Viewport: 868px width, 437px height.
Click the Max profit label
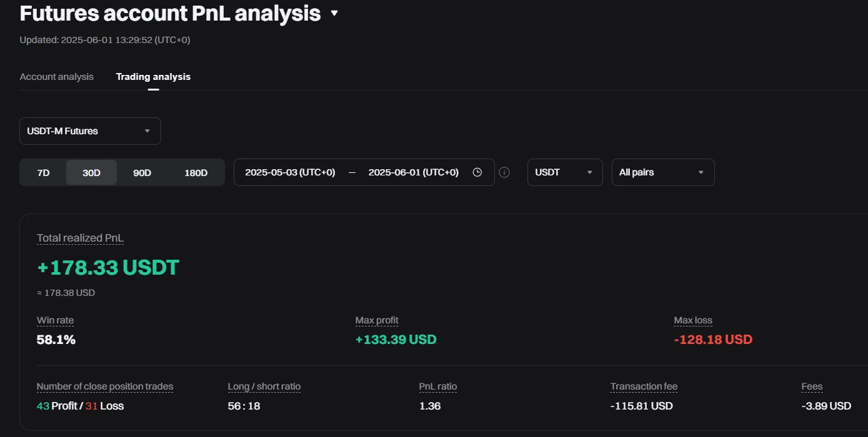[377, 320]
